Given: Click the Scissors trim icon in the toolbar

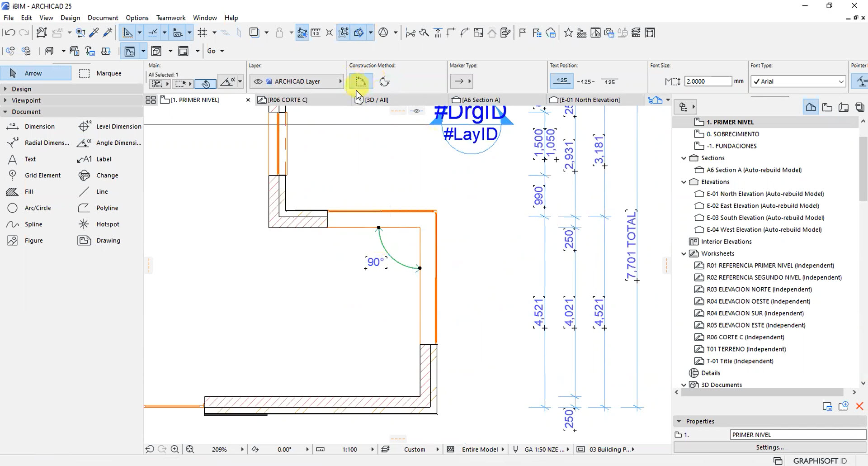Looking at the screenshot, I should 410,32.
